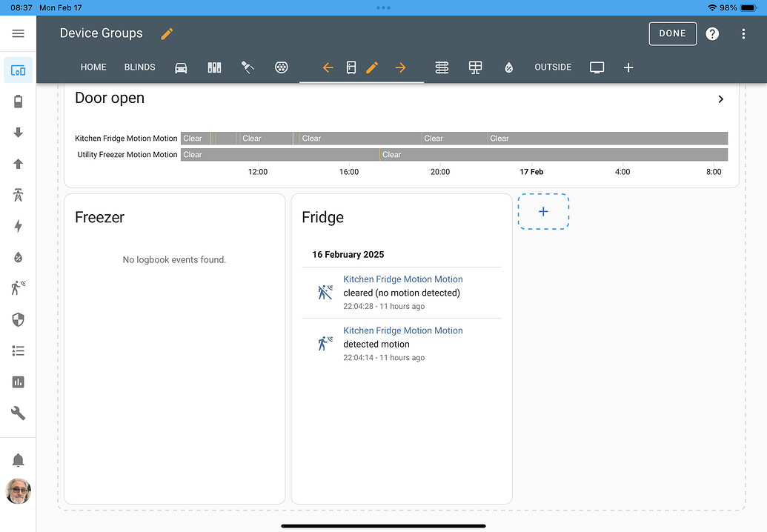Screen dimensions: 767x532
Task: Select the fridge tab icon
Action: coord(351,67)
